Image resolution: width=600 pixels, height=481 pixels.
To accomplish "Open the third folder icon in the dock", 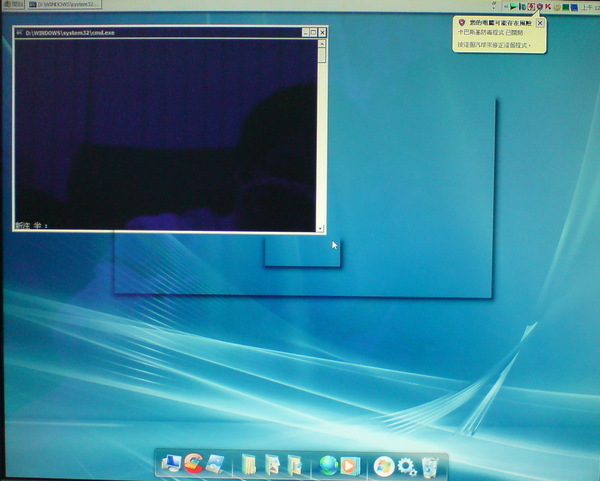I will [x=295, y=465].
